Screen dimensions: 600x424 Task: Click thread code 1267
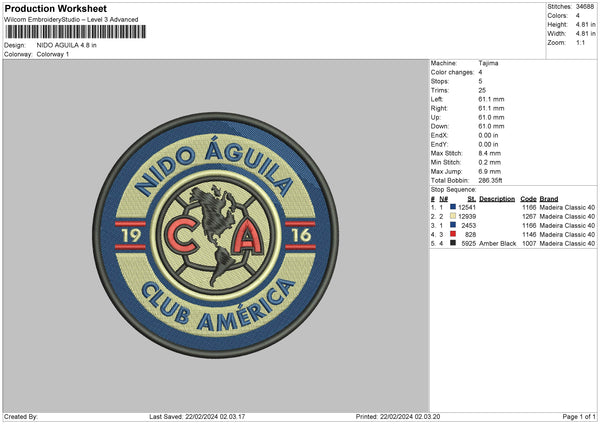pyautogui.click(x=529, y=217)
